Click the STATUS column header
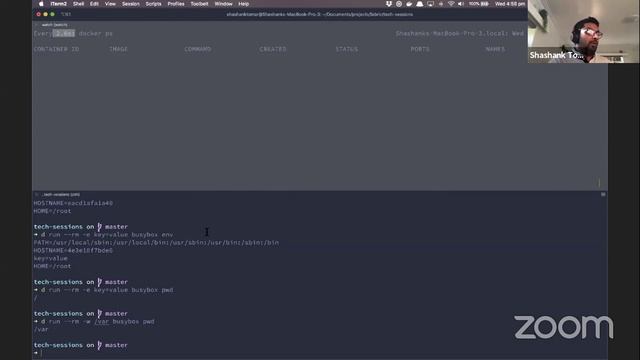 347,49
